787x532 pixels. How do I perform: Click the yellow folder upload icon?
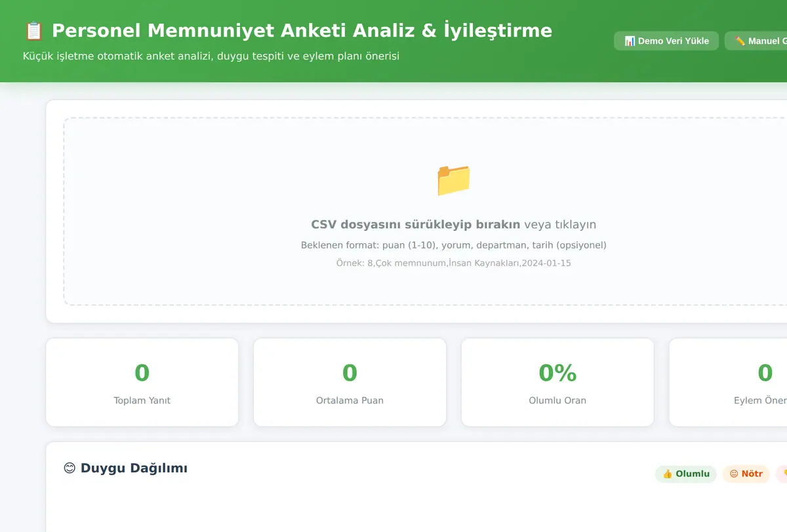454,180
